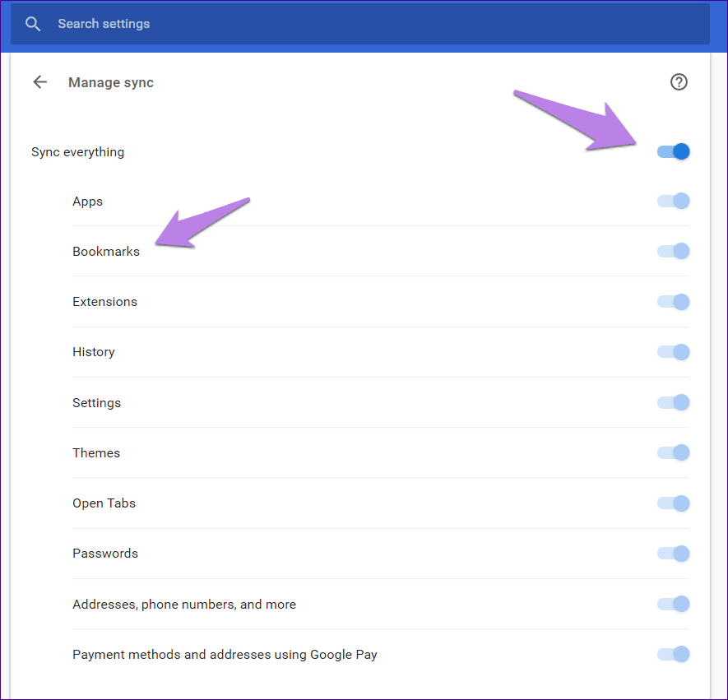Go back using the arrow icon
This screenshot has height=700, width=728.
point(40,82)
